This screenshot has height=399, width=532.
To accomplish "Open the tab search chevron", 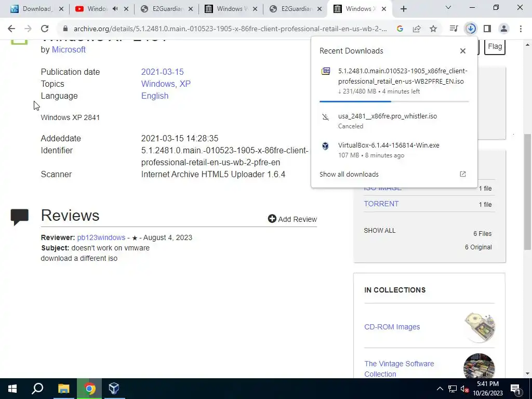I will click(448, 7).
